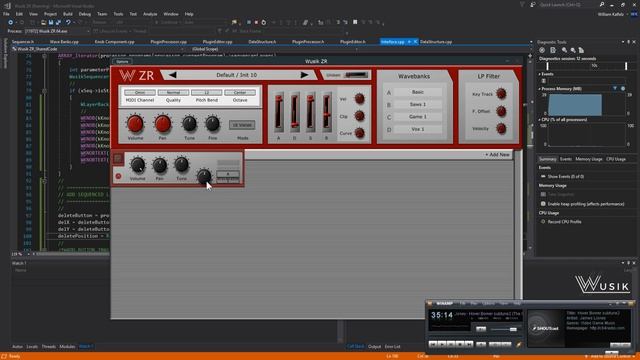Click the Key Track knob in LP Filter
Image resolution: width=640 pixels, height=360 pixels.
pyautogui.click(x=501, y=94)
